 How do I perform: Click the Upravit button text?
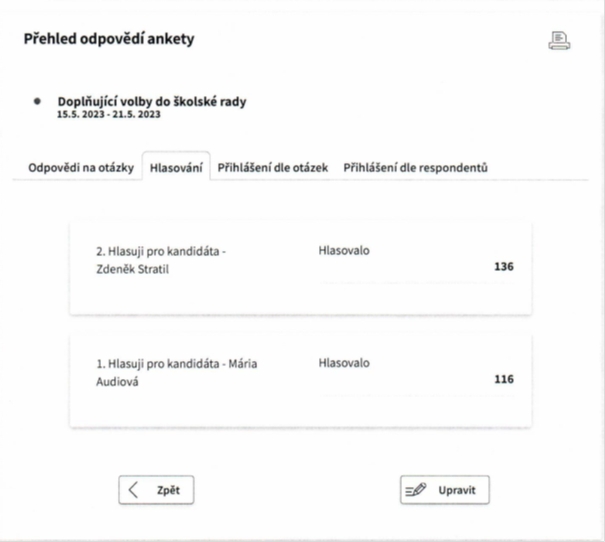pos(457,490)
